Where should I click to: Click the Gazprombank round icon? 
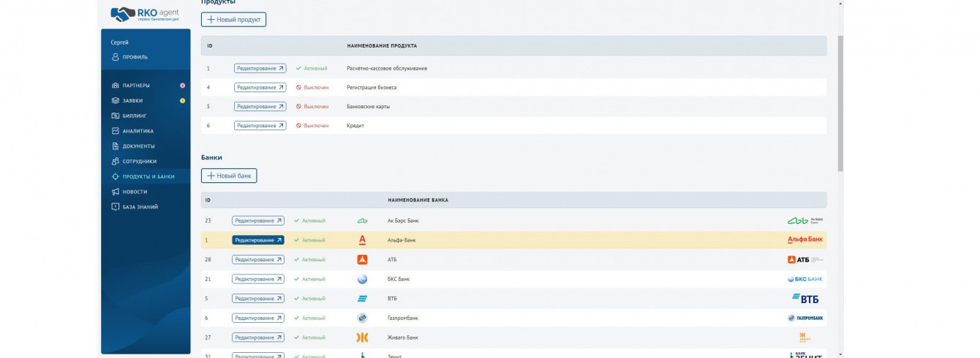click(362, 318)
